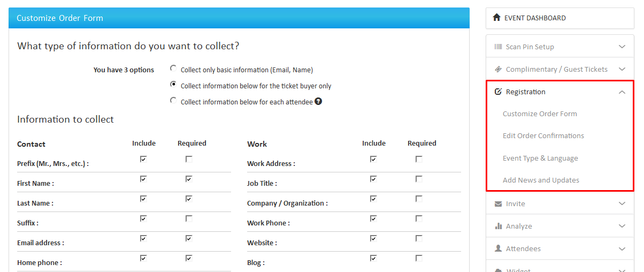Viewport: 644px width, 272px height.
Task: Open Edit Order Confirmations menu item
Action: click(x=543, y=135)
